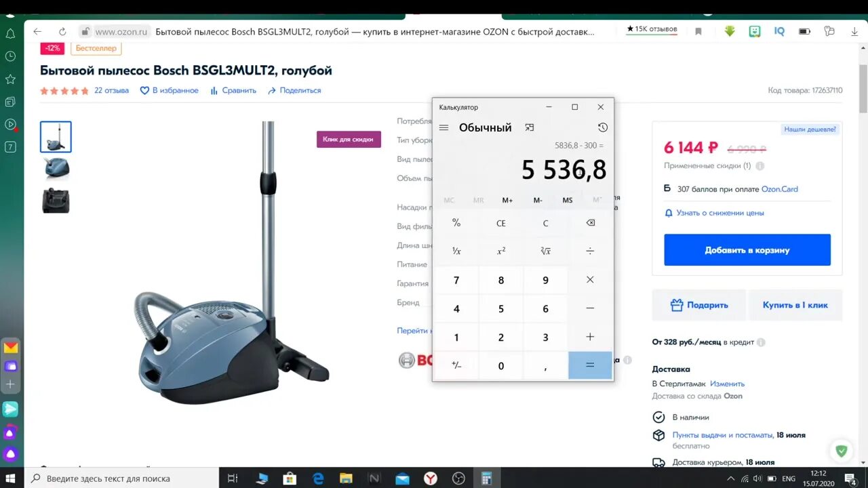
Task: Click the keep-on-top icon in Calculator
Action: (x=529, y=127)
